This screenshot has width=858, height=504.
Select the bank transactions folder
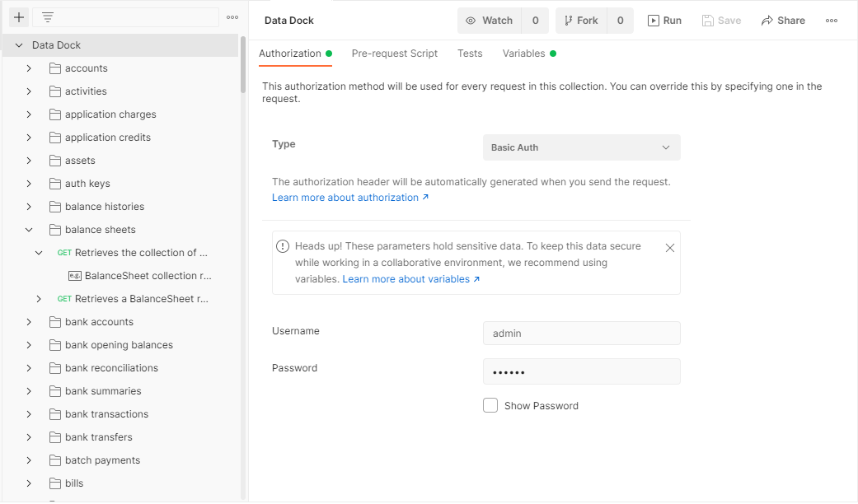pos(106,414)
